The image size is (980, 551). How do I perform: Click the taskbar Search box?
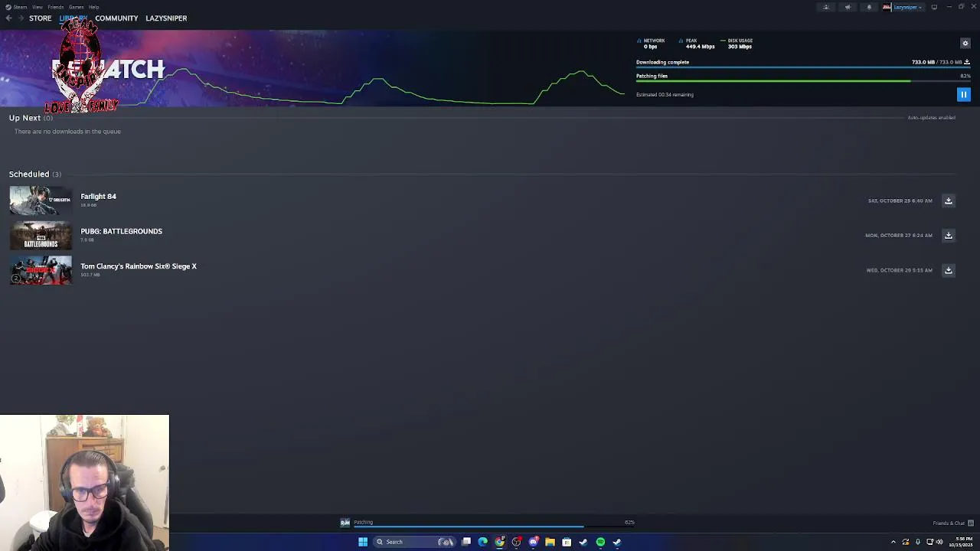[414, 542]
